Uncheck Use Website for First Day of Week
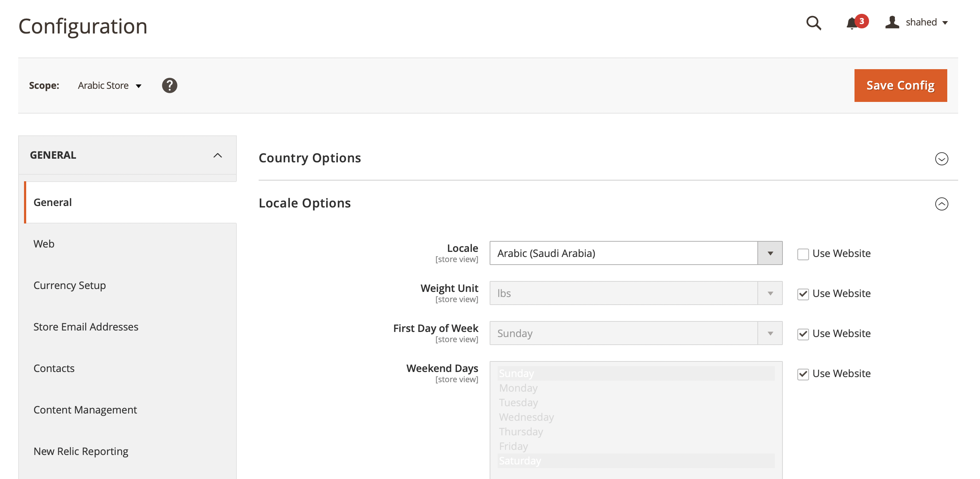Image resolution: width=980 pixels, height=479 pixels. [803, 334]
